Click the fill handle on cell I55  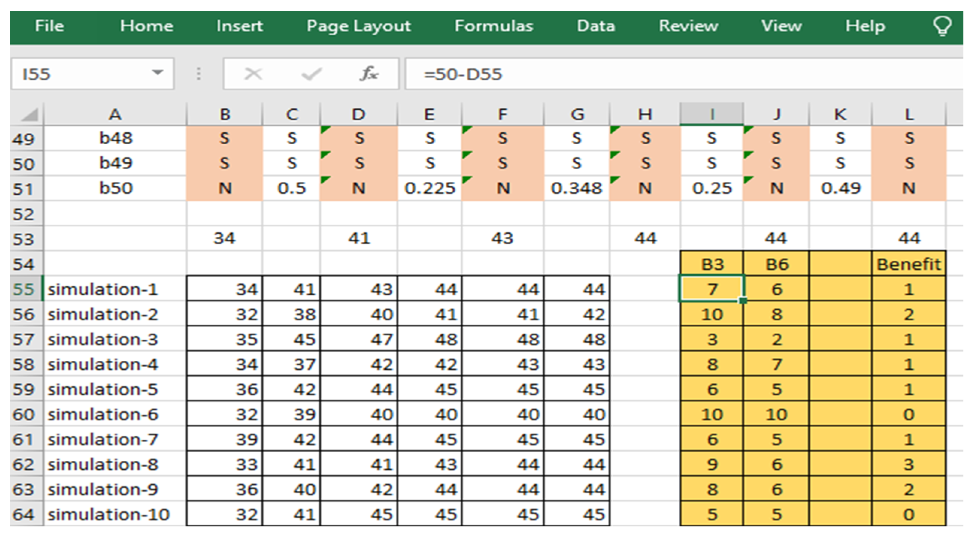coord(743,300)
